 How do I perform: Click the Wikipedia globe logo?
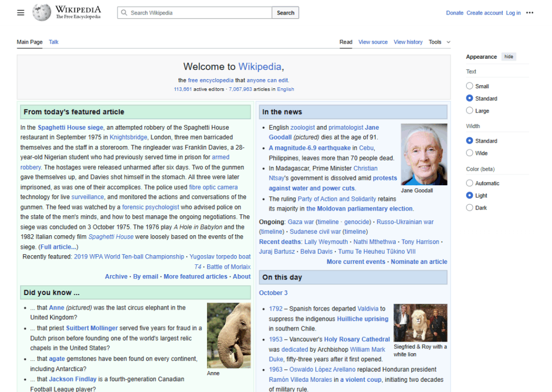(42, 12)
